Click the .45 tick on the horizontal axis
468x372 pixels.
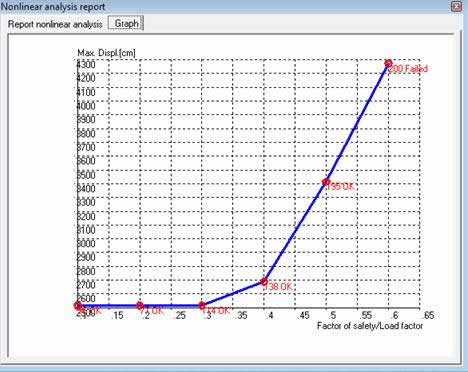303,315
